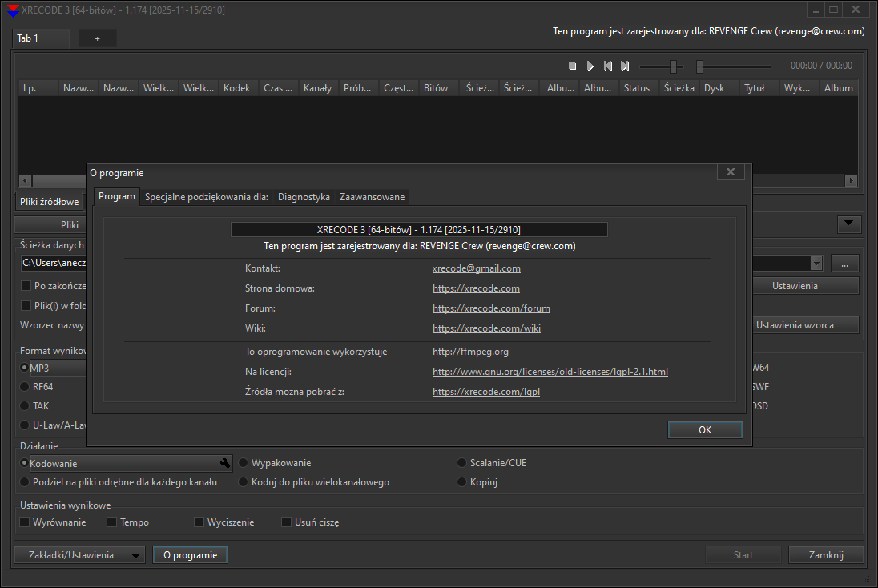
Task: Open https://xrecode.com homepage link
Action: (x=476, y=288)
